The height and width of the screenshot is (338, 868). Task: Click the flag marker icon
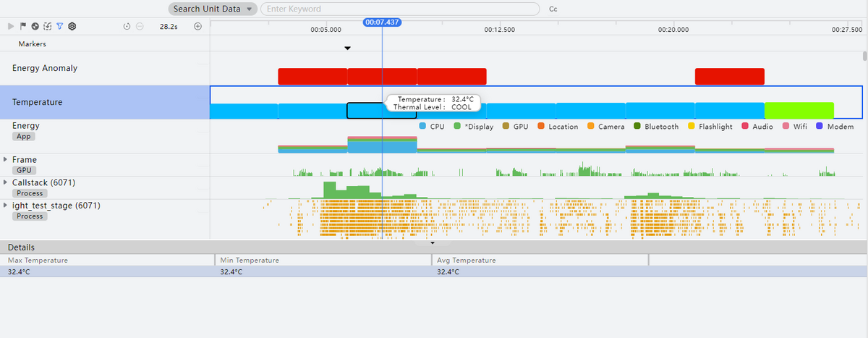pos(23,26)
